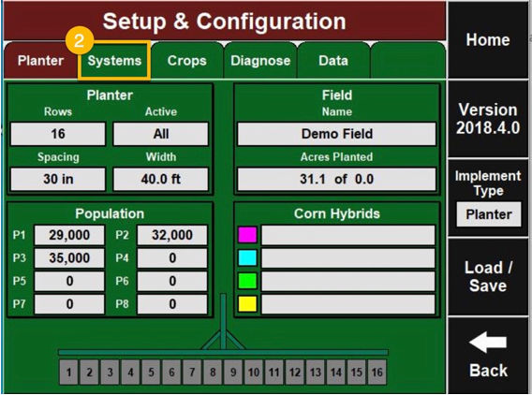The image size is (532, 395).
Task: Edit the yellow corn hybrid name field
Action: tap(348, 304)
